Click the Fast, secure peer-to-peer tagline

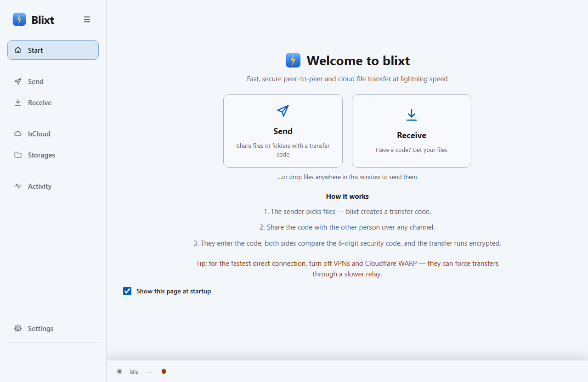[x=347, y=79]
